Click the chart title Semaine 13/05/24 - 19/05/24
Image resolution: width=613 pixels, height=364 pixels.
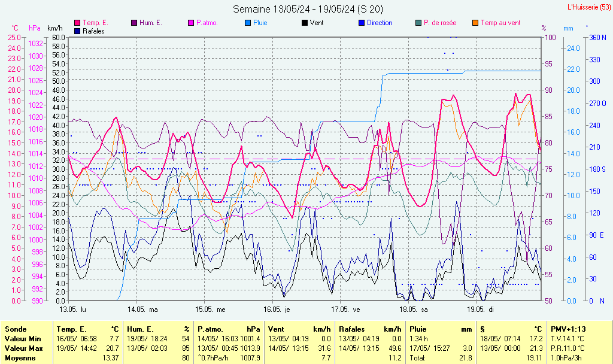pyautogui.click(x=308, y=9)
